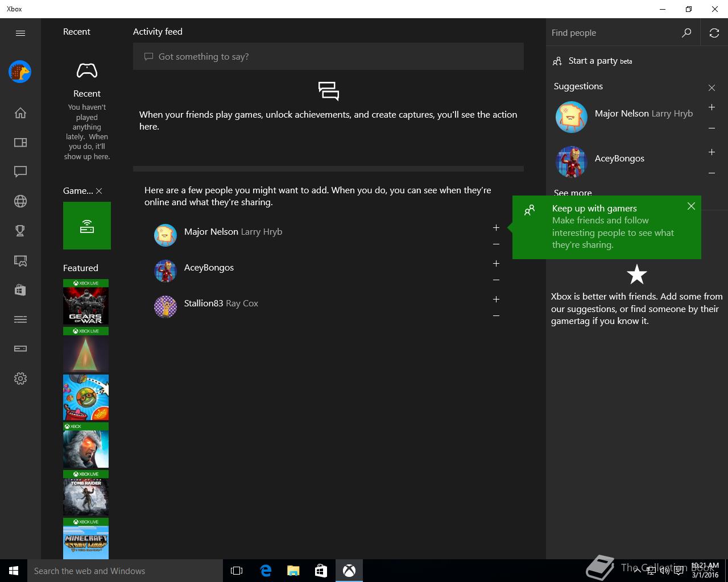Close the 'Keep up with gamers' tip
Viewport: 728px width, 582px height.
click(691, 206)
